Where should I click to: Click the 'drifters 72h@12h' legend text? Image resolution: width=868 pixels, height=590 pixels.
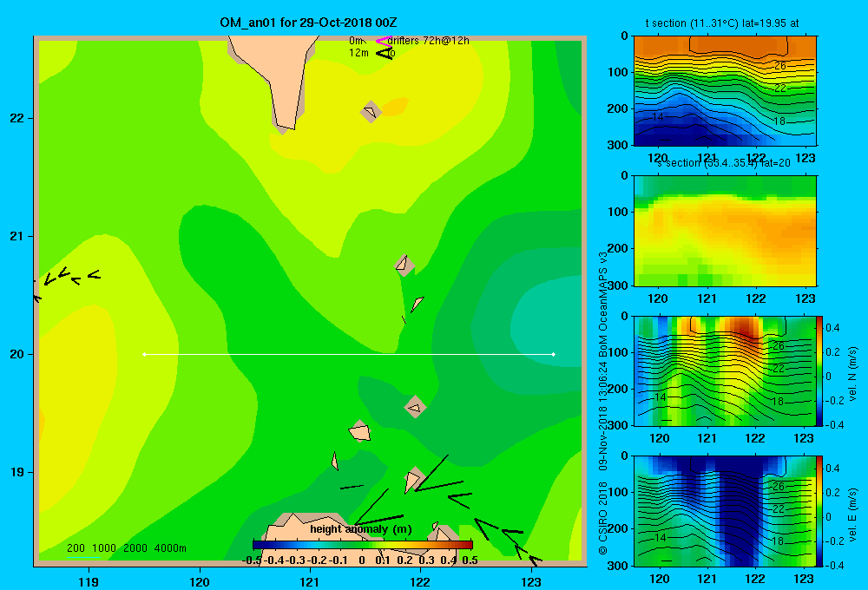(x=429, y=41)
